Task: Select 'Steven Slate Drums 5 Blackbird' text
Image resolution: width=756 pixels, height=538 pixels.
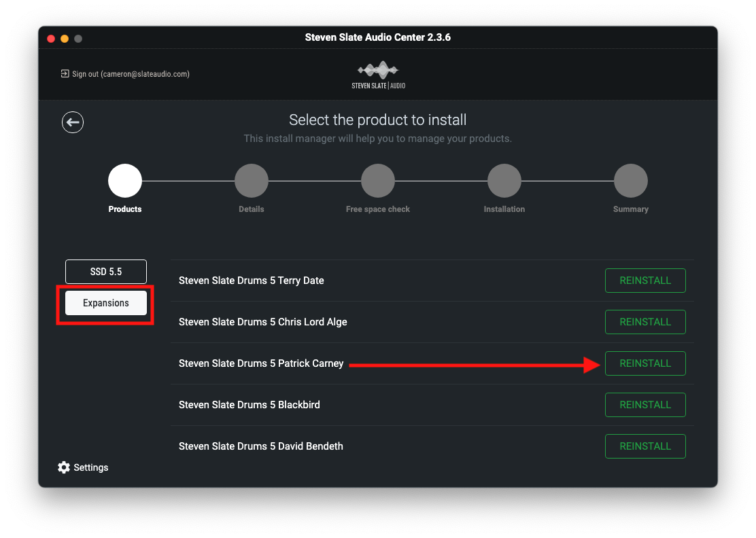Action: tap(250, 405)
